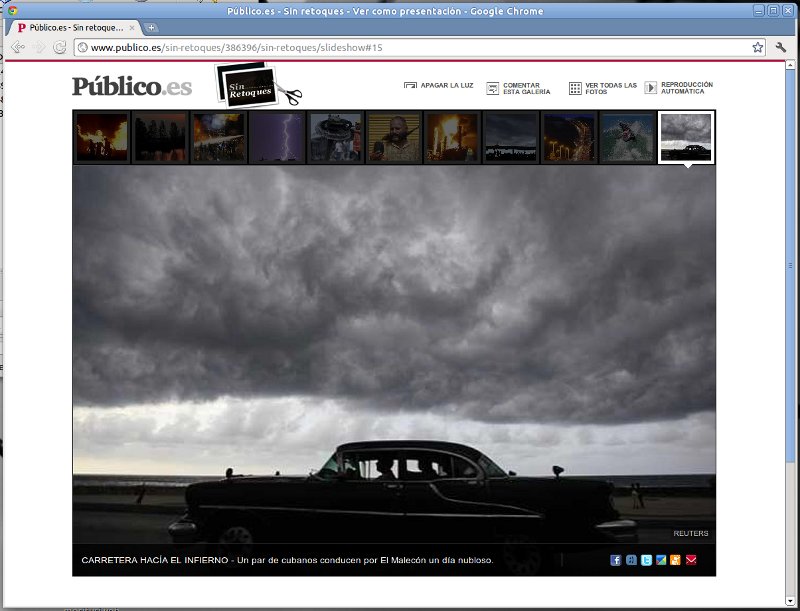Open the fifth thumbnail with grey machinery

tap(336, 137)
